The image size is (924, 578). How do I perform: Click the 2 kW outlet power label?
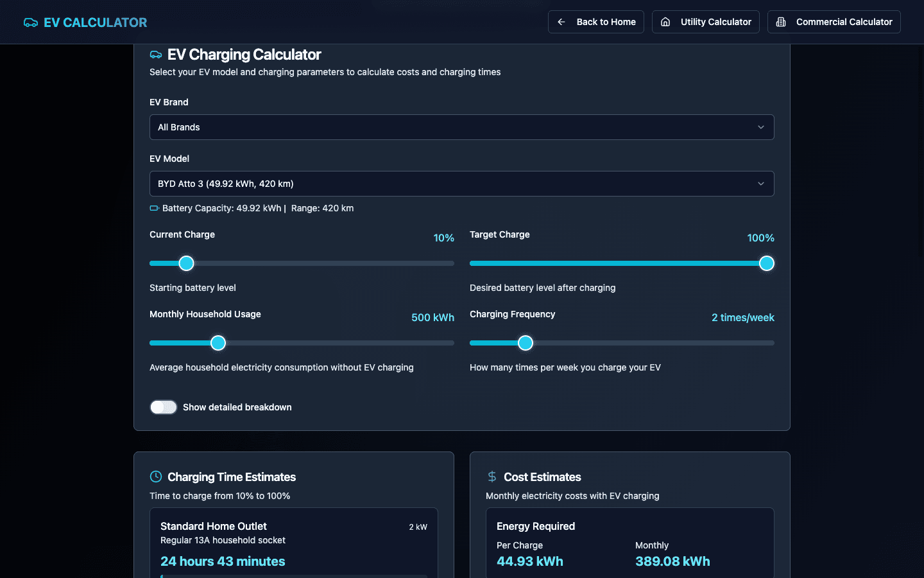click(x=418, y=527)
